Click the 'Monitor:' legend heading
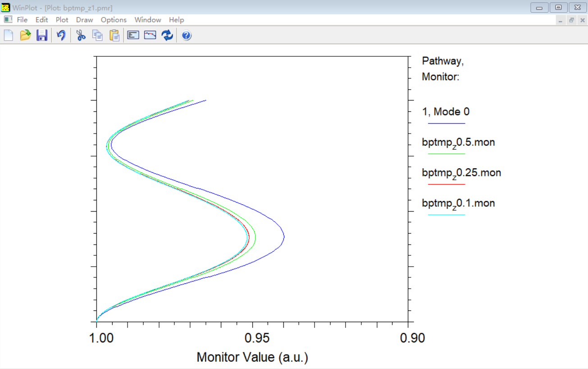Viewport: 588px width, 369px height. pyautogui.click(x=441, y=77)
